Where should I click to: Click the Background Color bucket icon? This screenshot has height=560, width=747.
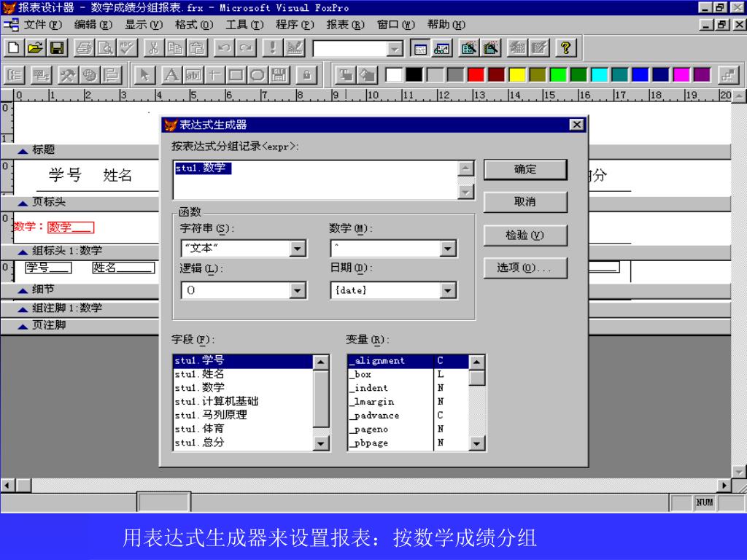368,75
